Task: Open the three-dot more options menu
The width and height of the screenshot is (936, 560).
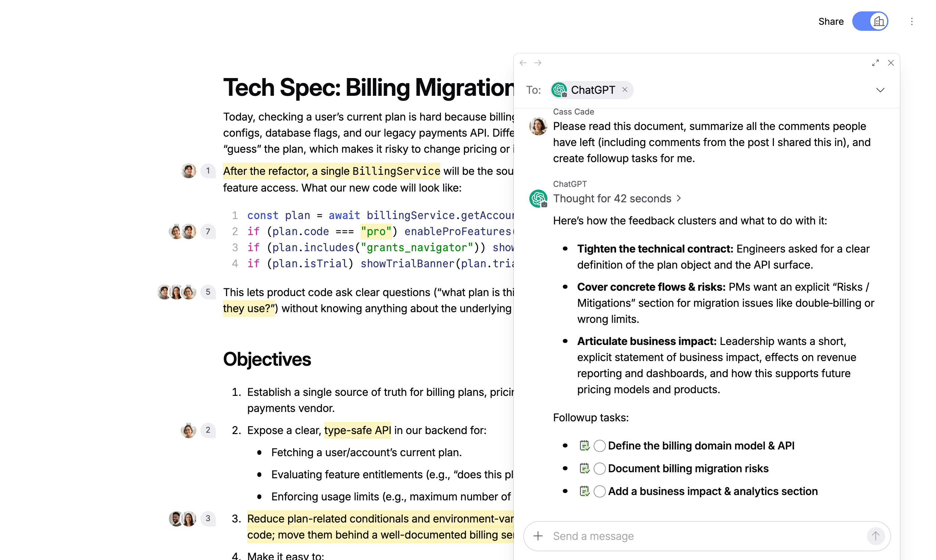Action: tap(912, 21)
